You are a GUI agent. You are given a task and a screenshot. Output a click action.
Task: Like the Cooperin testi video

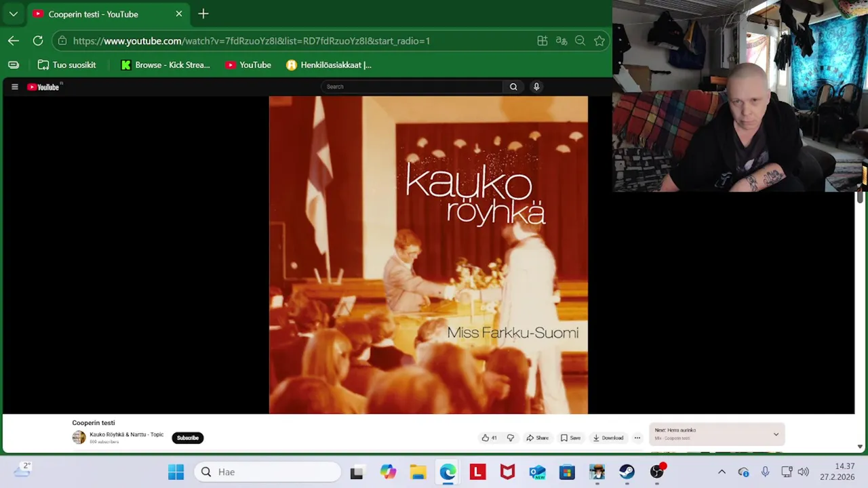[x=489, y=438]
